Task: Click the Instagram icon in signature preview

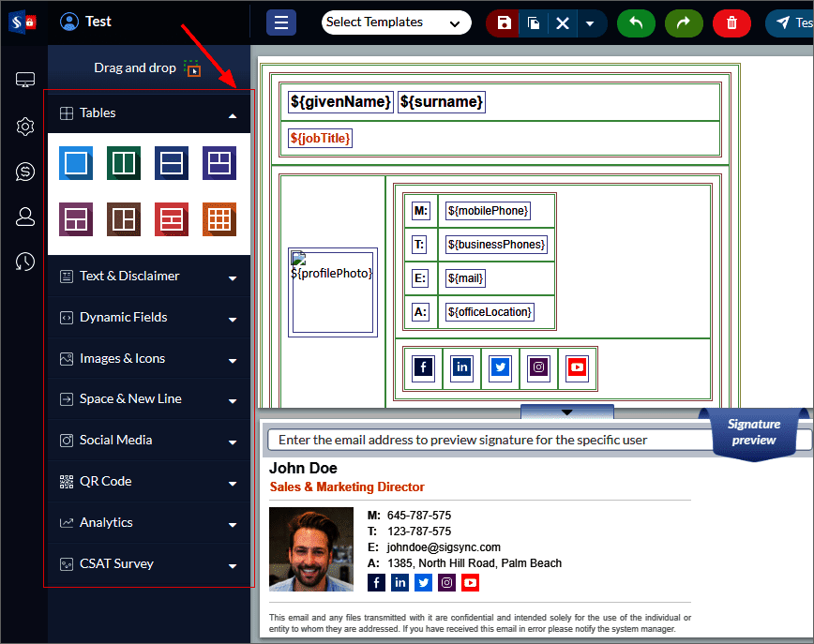Action: point(447,582)
